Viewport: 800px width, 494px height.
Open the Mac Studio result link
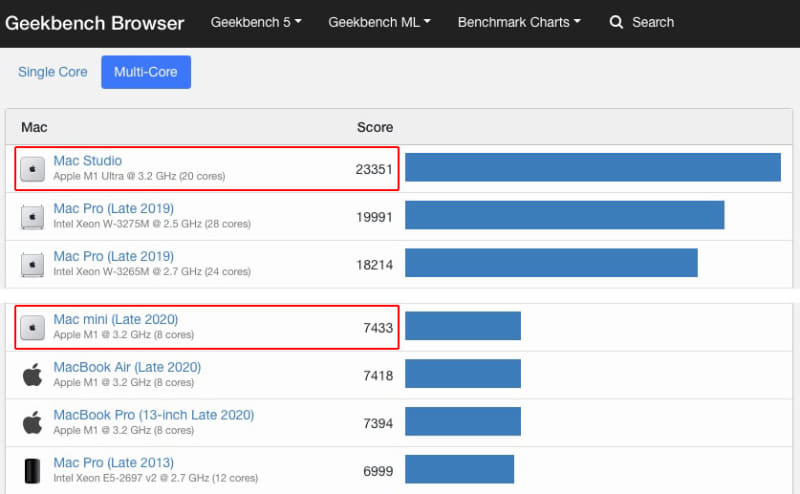[x=88, y=161]
